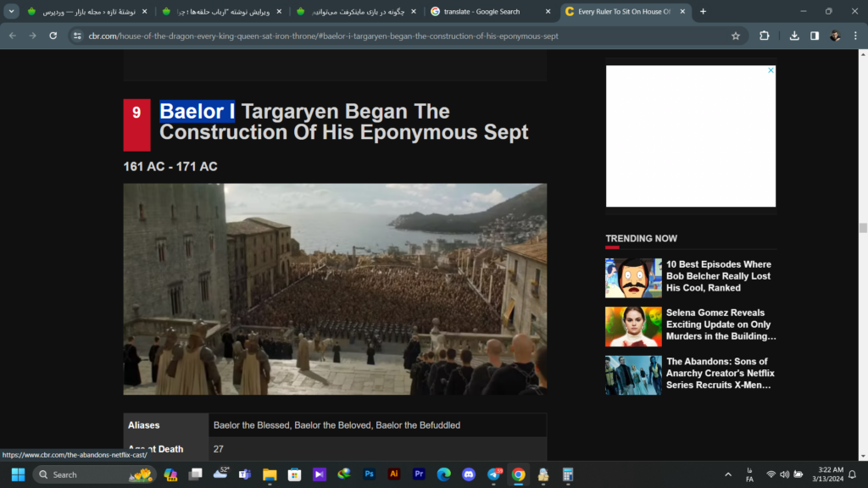Close the sidebar advertisement
The height and width of the screenshot is (488, 868).
coord(771,70)
